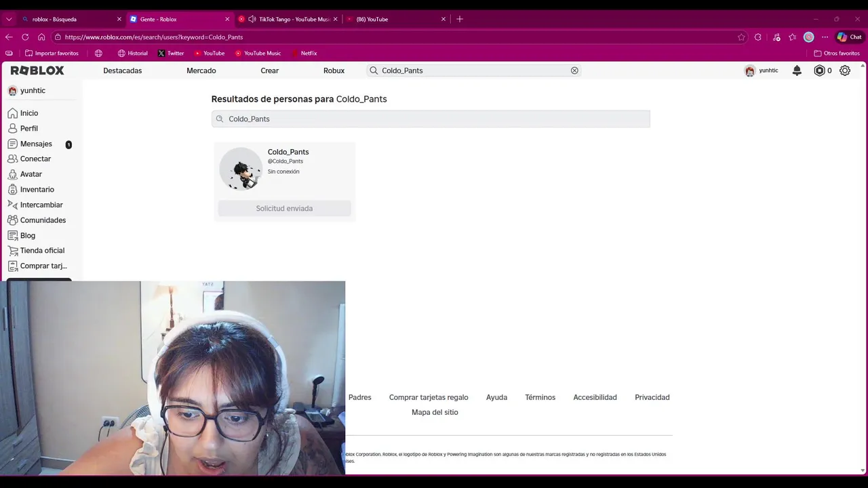The height and width of the screenshot is (488, 868).
Task: View site information lock icon in the address bar
Action: click(x=58, y=37)
